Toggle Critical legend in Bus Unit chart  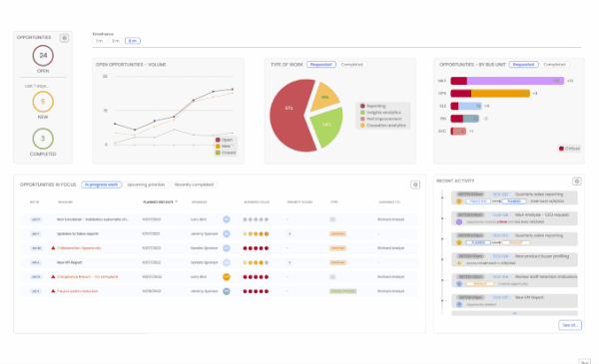(x=570, y=149)
